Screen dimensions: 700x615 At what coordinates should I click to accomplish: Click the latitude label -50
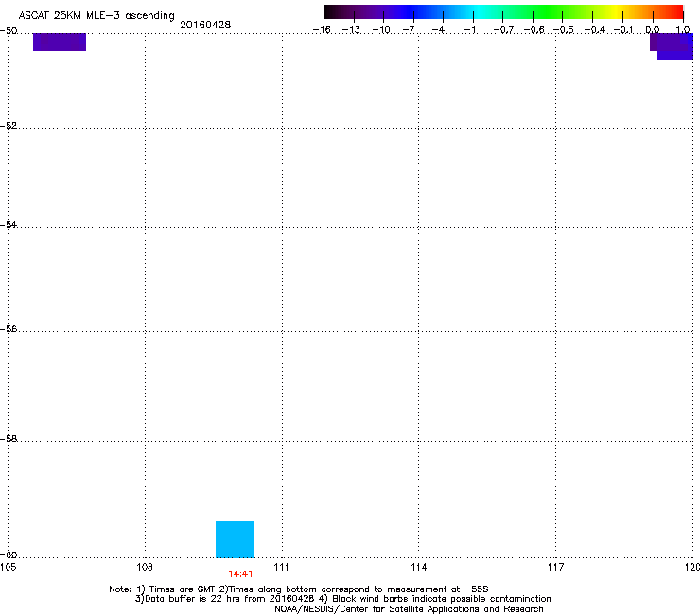point(9,31)
